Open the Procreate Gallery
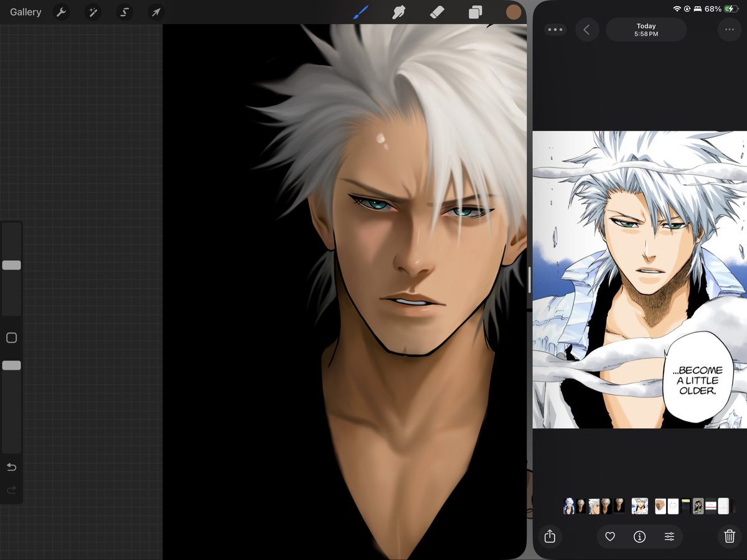Image resolution: width=747 pixels, height=560 pixels. pos(26,12)
